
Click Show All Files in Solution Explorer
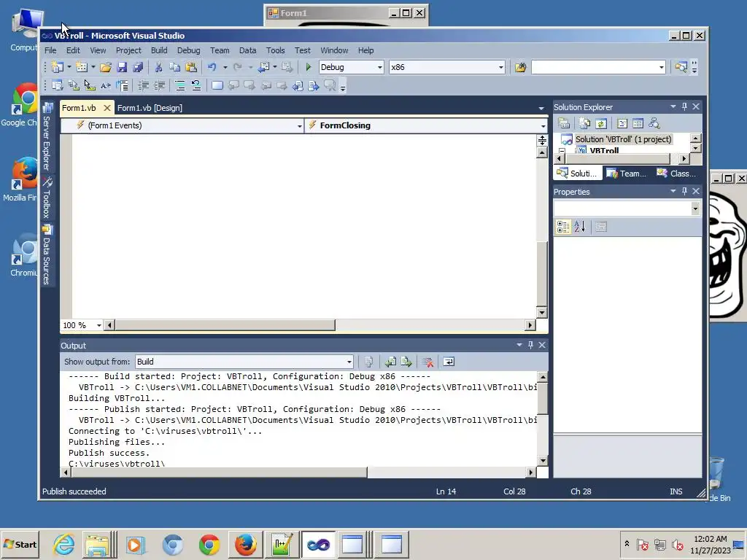click(585, 124)
